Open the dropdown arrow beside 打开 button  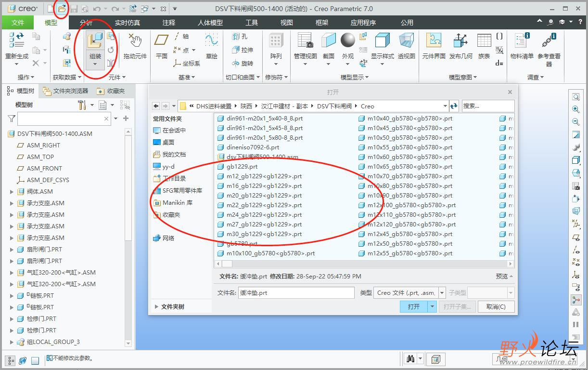(432, 306)
